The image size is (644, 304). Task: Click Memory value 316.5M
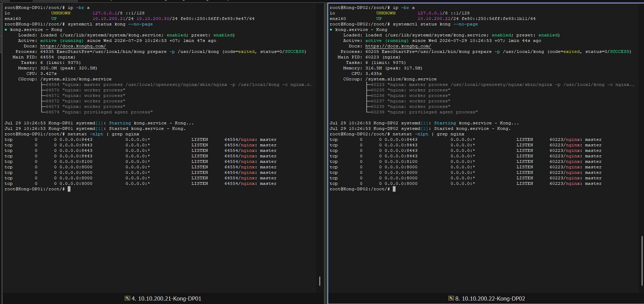click(374, 68)
